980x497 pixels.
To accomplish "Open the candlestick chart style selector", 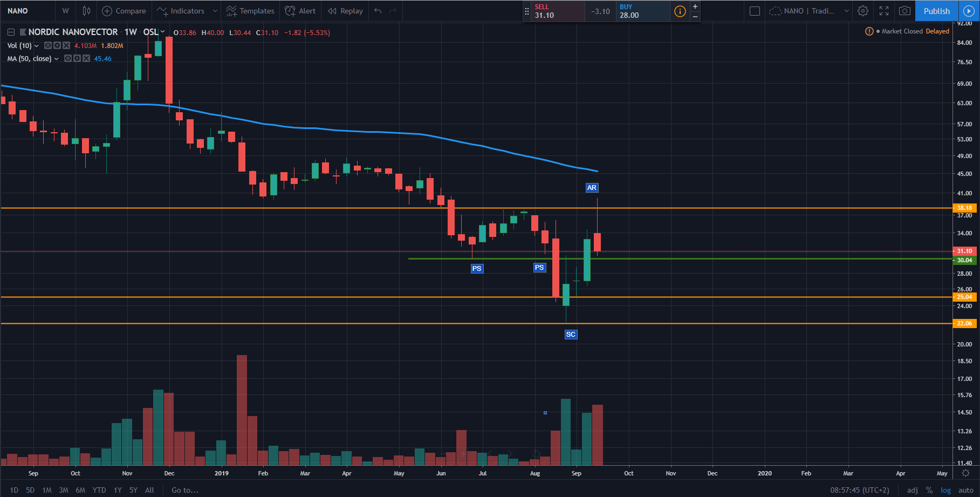I will (86, 11).
